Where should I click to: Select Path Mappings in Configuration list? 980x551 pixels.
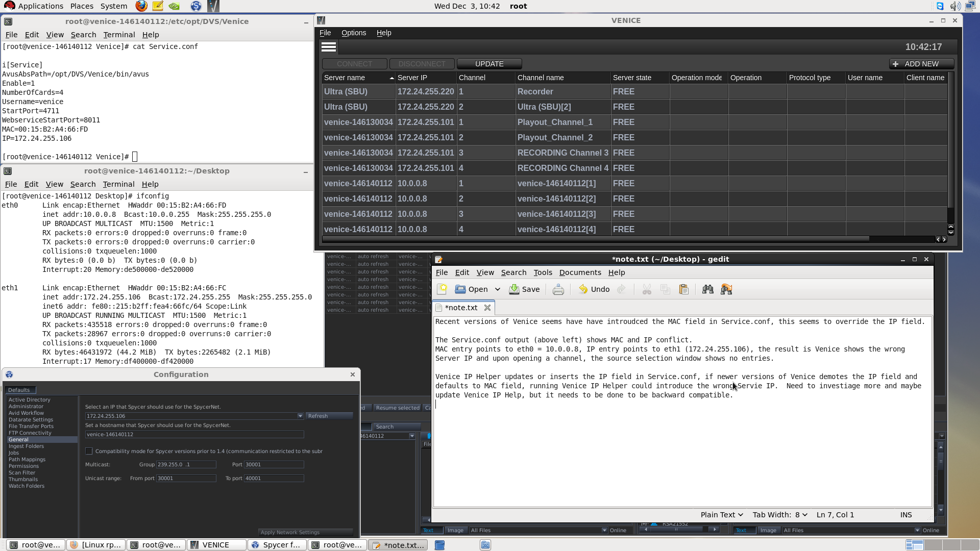pyautogui.click(x=27, y=460)
